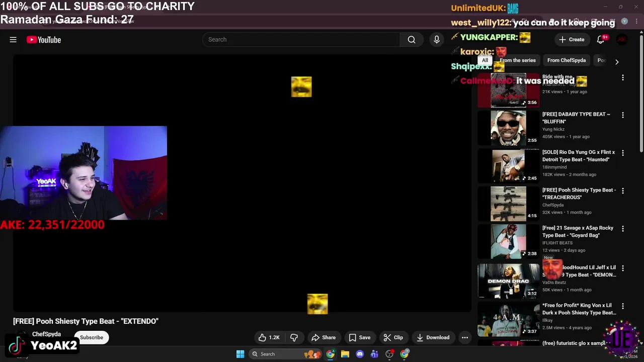Switch to the first Chrome taskbar icon
The height and width of the screenshot is (362, 644).
pos(331,354)
